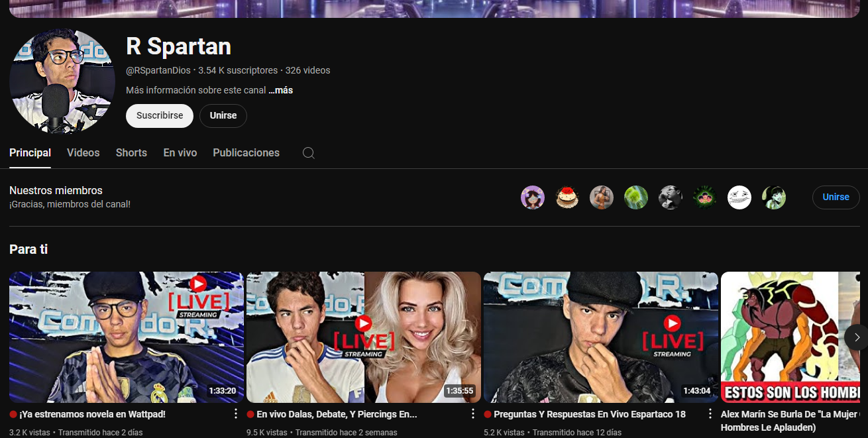Image resolution: width=868 pixels, height=438 pixels.
Task: Click the white troll-face member avatar
Action: point(739,197)
